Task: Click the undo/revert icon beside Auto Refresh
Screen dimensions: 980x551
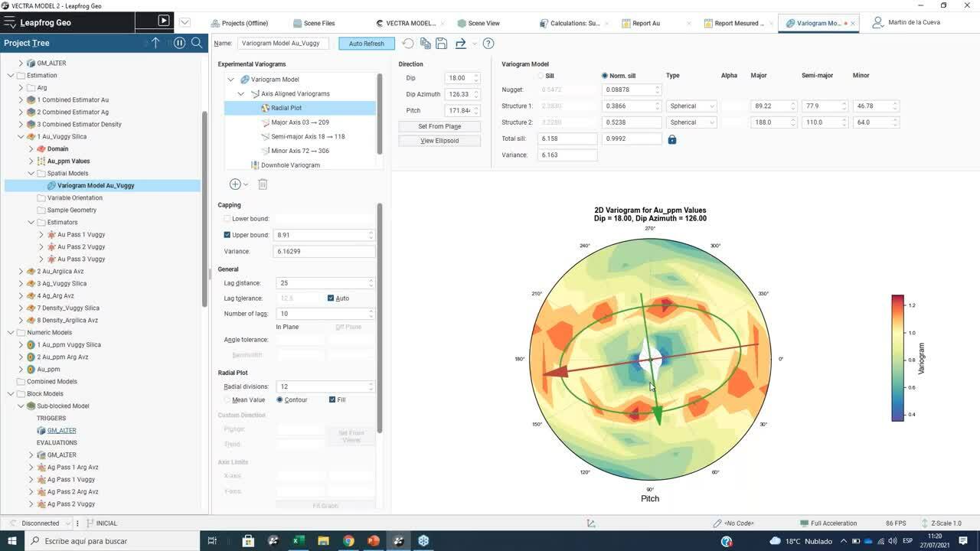Action: [x=408, y=44]
